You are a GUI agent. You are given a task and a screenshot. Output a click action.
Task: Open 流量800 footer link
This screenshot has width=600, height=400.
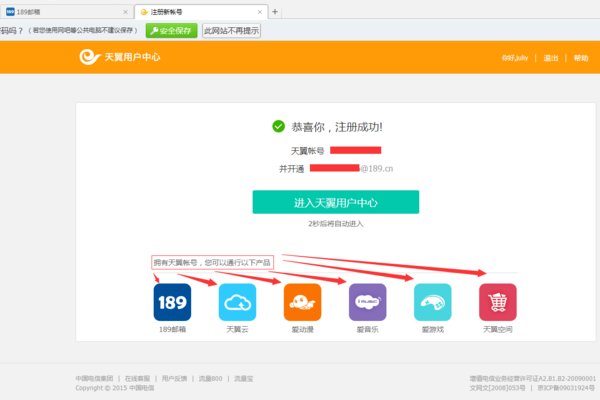coord(210,379)
